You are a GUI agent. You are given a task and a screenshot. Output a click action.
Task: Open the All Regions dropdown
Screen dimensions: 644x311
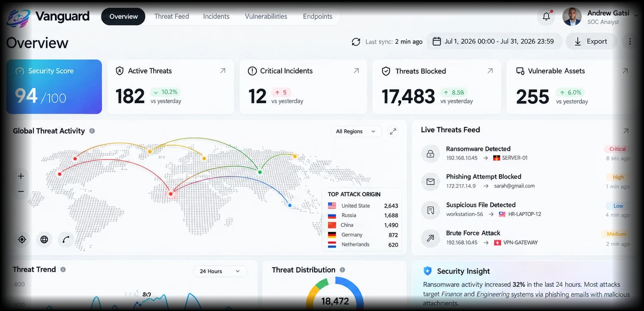tap(356, 131)
